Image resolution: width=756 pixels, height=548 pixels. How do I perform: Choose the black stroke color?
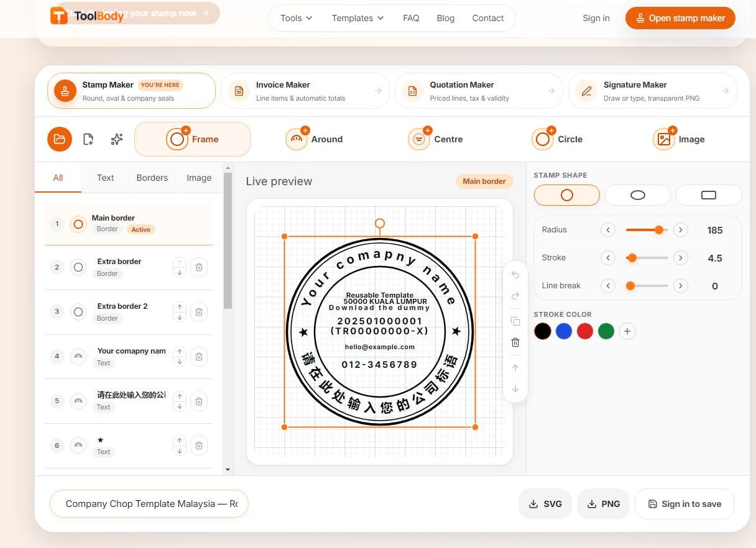(543, 331)
